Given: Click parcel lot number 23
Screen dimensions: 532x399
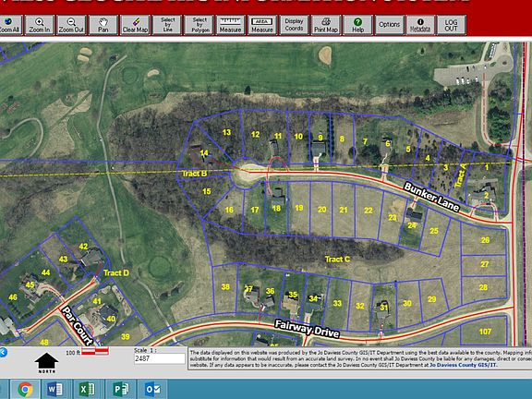Looking at the screenshot, I should point(393,217).
